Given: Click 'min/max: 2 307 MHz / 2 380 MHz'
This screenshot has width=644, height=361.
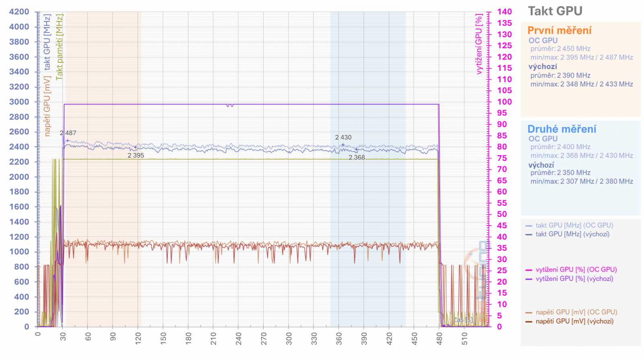Looking at the screenshot, I should pyautogui.click(x=582, y=182).
